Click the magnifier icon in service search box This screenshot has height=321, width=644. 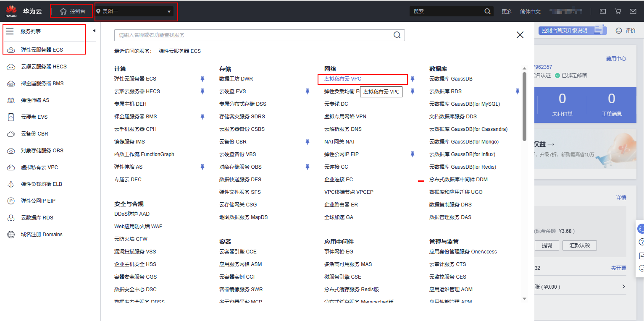(397, 35)
